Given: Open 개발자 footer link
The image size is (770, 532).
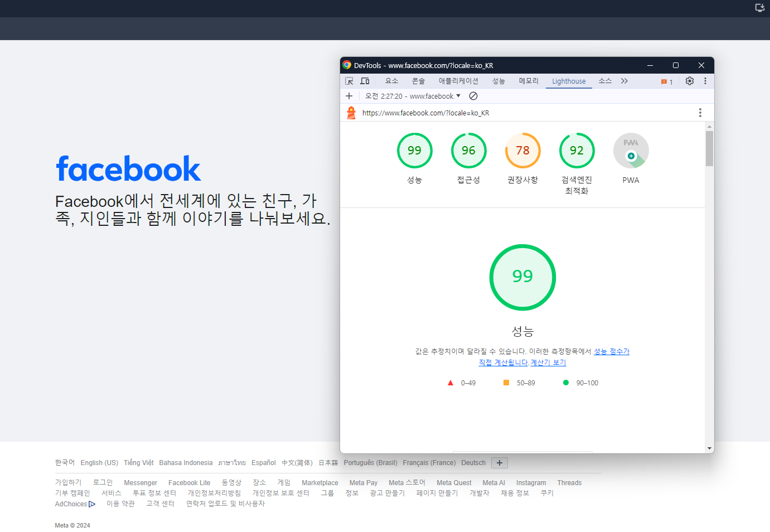Looking at the screenshot, I should point(480,494).
